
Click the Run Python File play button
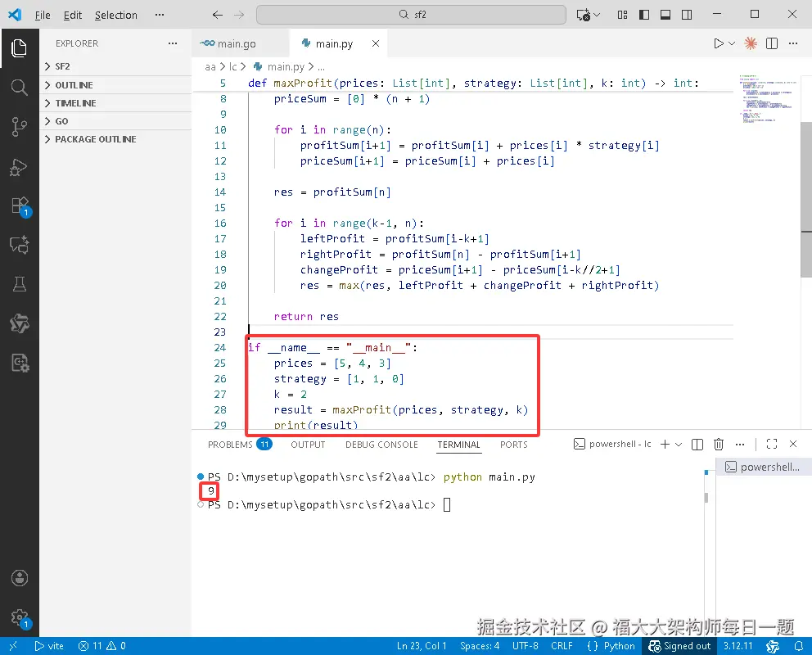coord(718,43)
